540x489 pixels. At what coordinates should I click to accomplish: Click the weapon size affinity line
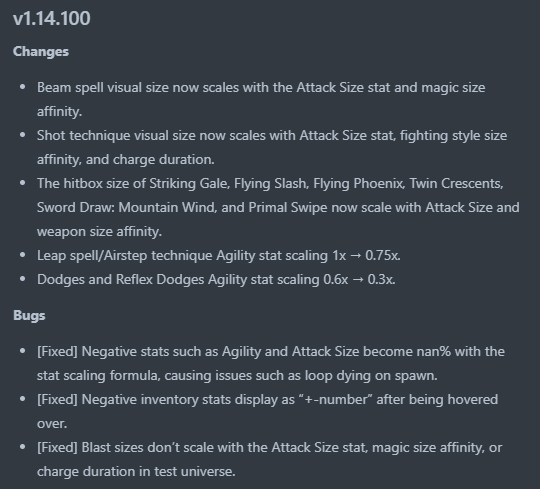point(99,231)
